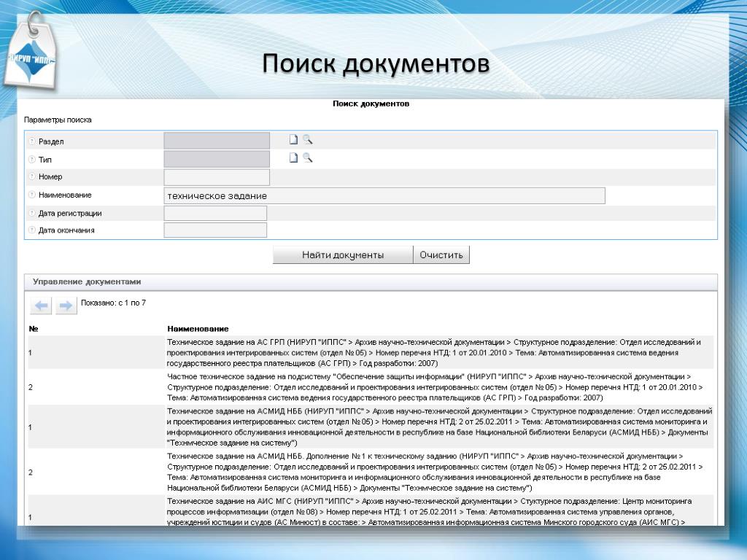747x560 pixels.
Task: Click the Показано: с 1 по 7 text
Action: tap(113, 303)
